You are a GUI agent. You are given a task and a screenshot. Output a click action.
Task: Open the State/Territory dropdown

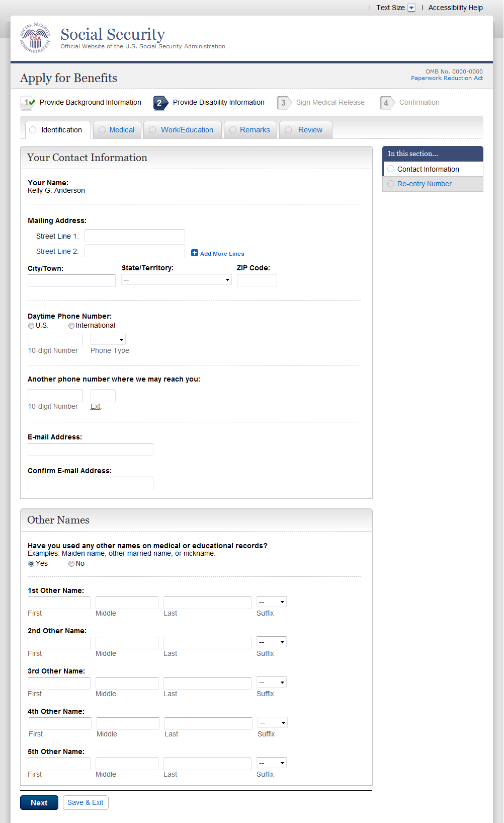[176, 280]
